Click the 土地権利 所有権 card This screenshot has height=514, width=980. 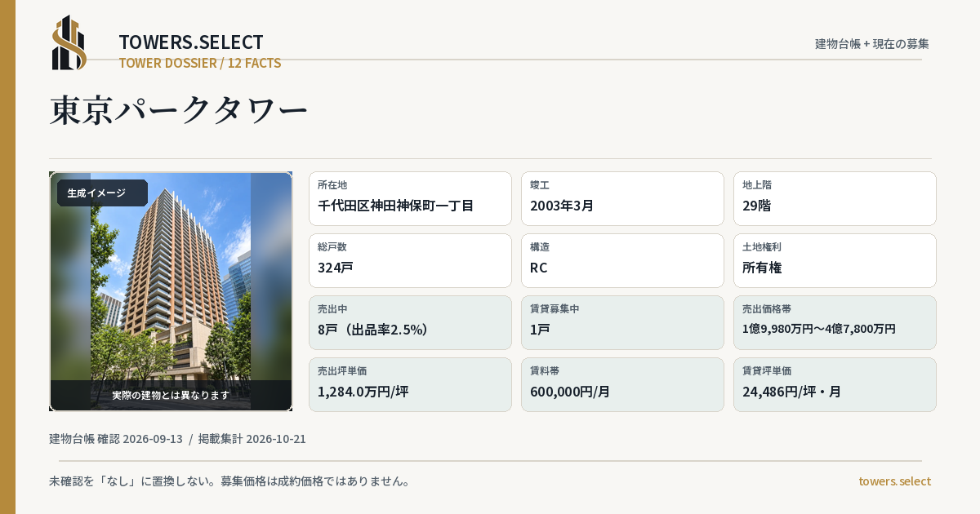tap(835, 260)
